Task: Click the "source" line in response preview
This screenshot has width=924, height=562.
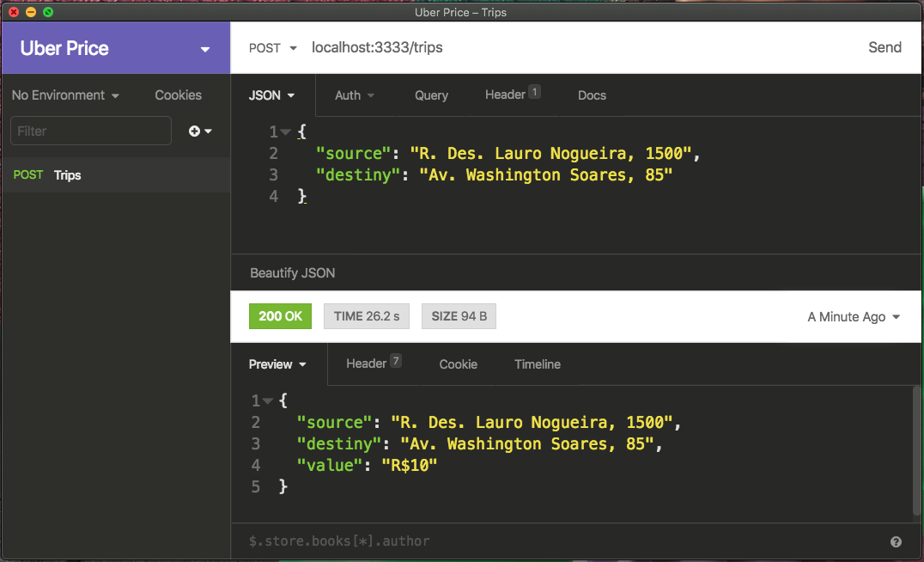Action: [x=489, y=422]
